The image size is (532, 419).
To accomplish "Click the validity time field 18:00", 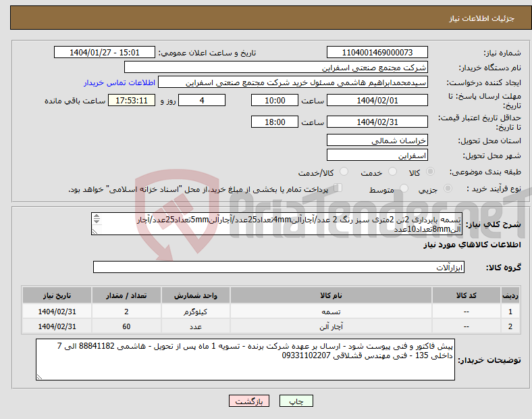I will click(275, 122).
